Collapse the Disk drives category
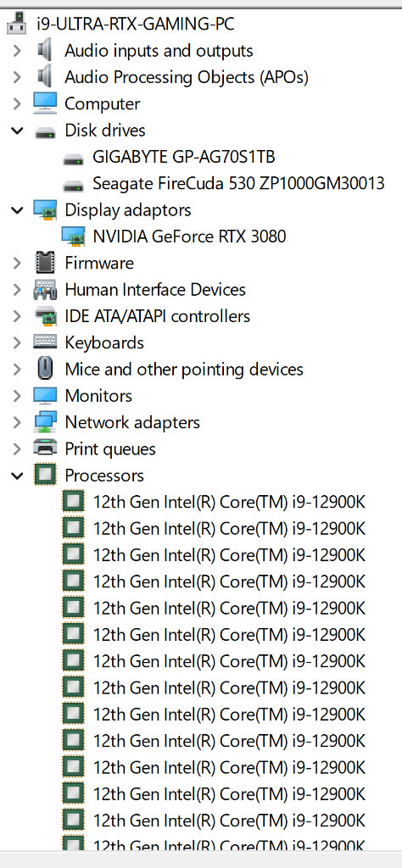This screenshot has width=402, height=868. [x=17, y=131]
